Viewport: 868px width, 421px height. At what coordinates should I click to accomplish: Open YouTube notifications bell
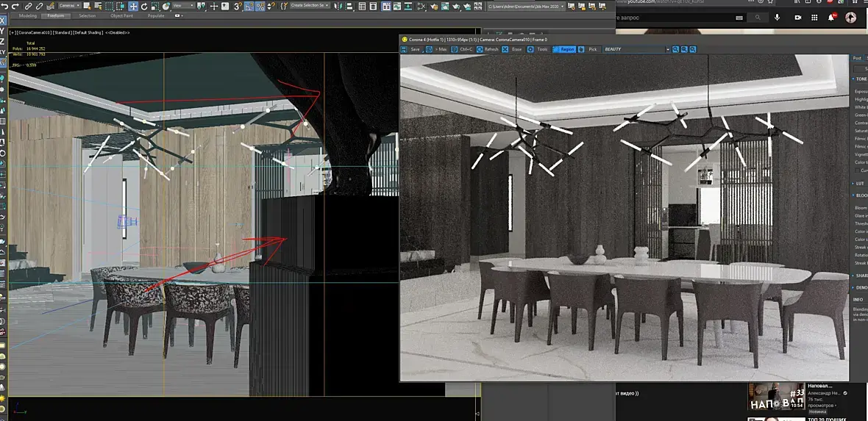(x=831, y=17)
